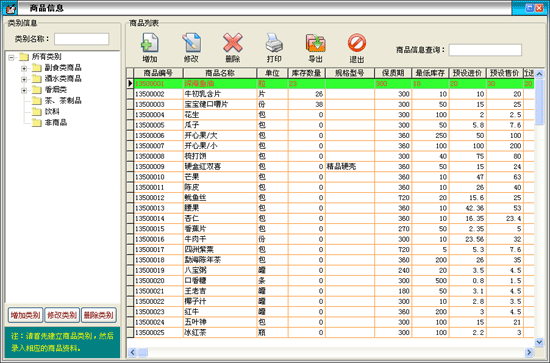Select the 鱿鱼丝 product name cell
Viewport: 550px width, 363px height.
pyautogui.click(x=220, y=198)
